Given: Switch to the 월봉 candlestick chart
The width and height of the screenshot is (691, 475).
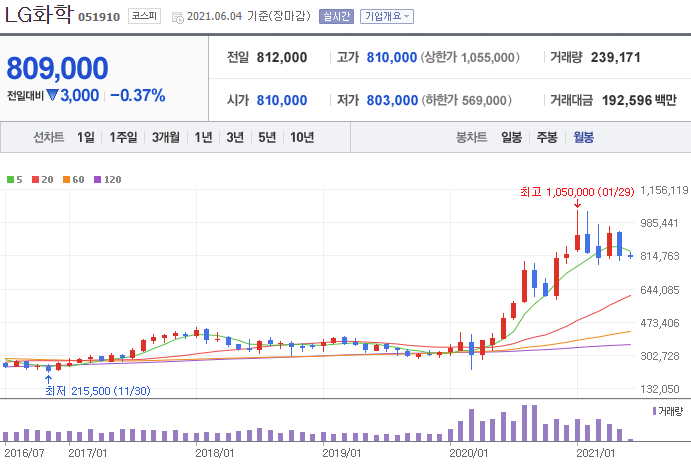Looking at the screenshot, I should click(583, 137).
